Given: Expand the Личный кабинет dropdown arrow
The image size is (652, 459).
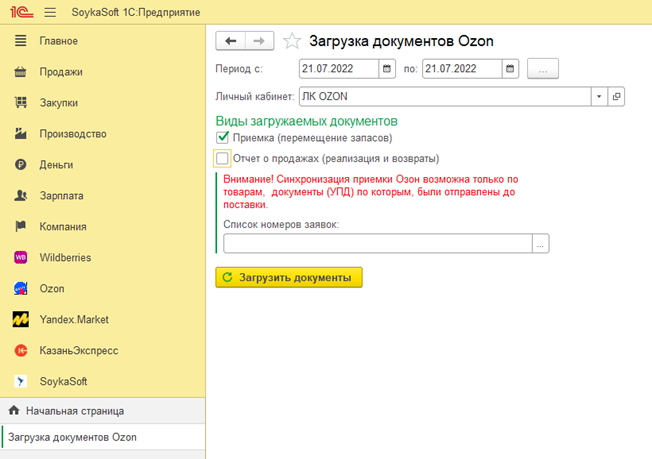Looking at the screenshot, I should click(599, 96).
